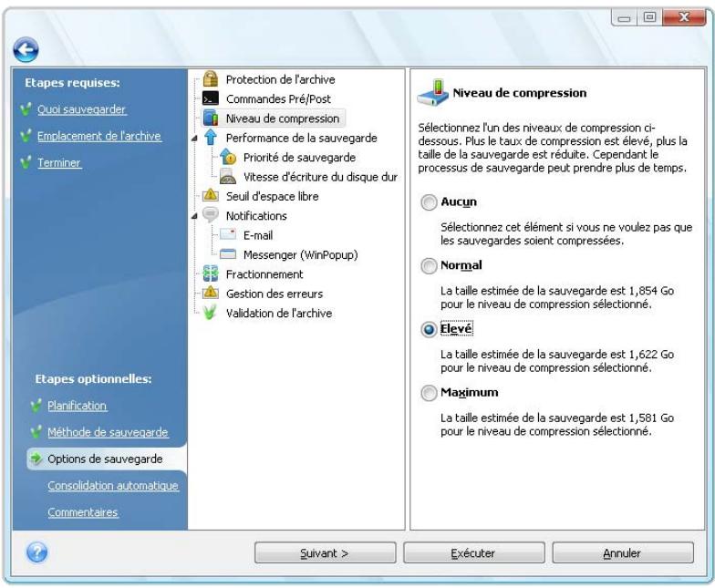This screenshot has width=715, height=588.
Task: Click the compression header disk icon
Action: point(433,93)
